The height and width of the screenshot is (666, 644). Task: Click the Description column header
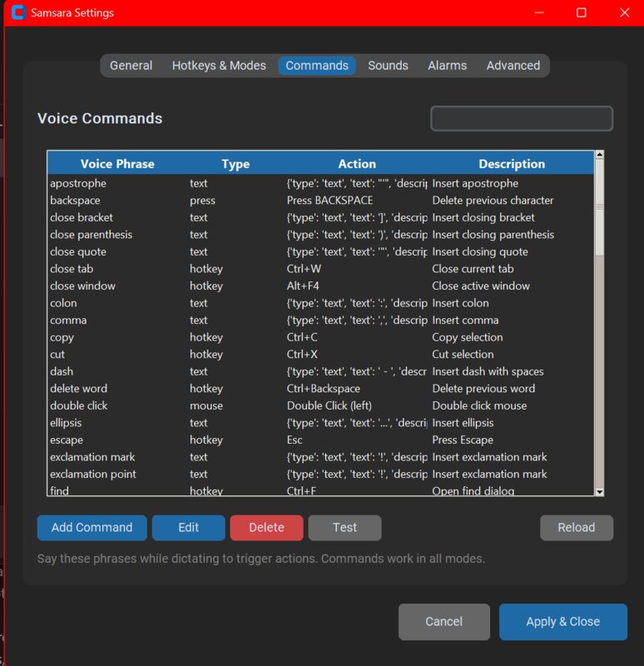pos(512,163)
